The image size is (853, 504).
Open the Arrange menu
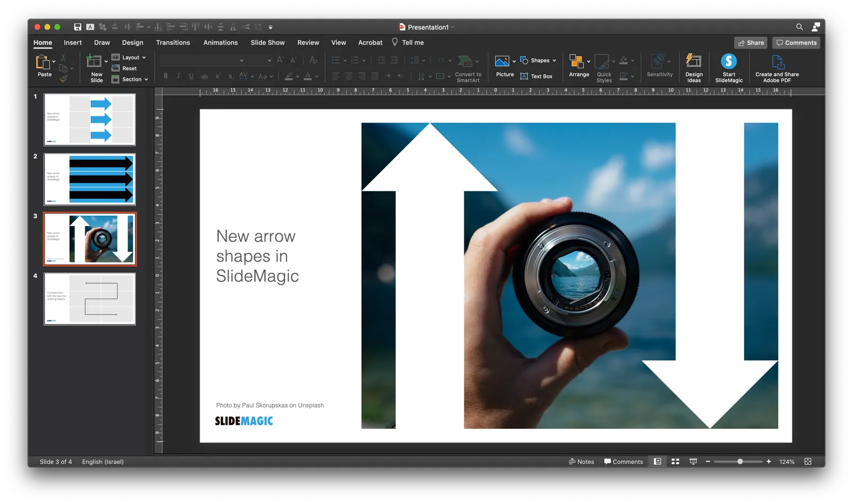tap(579, 66)
